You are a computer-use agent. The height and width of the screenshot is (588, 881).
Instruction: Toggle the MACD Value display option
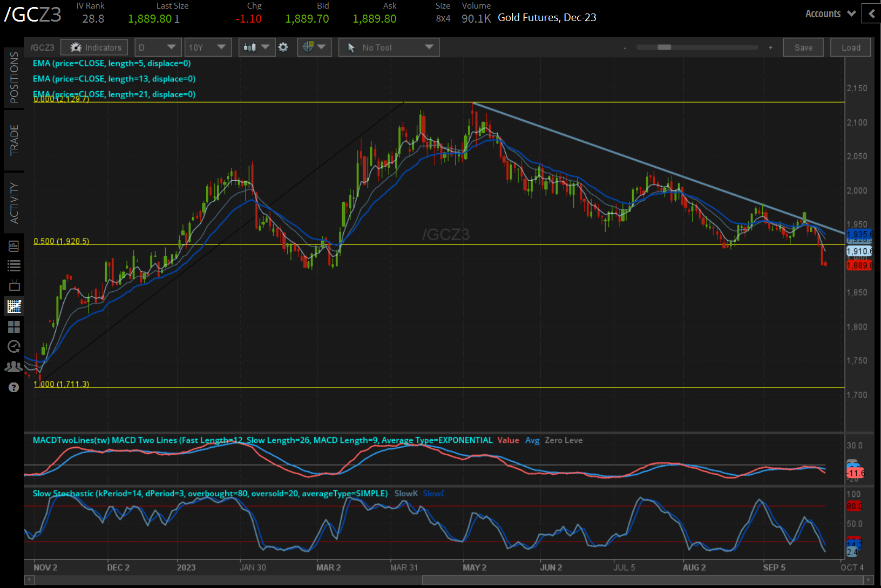(507, 440)
